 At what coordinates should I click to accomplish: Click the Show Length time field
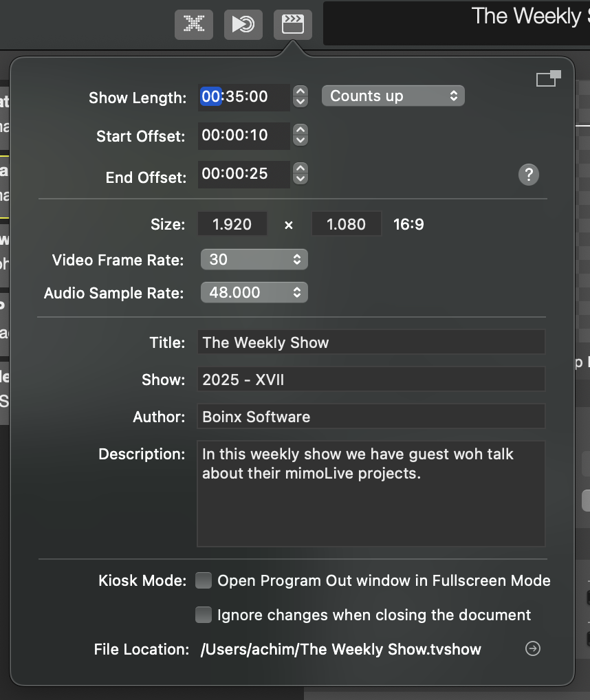[243, 97]
